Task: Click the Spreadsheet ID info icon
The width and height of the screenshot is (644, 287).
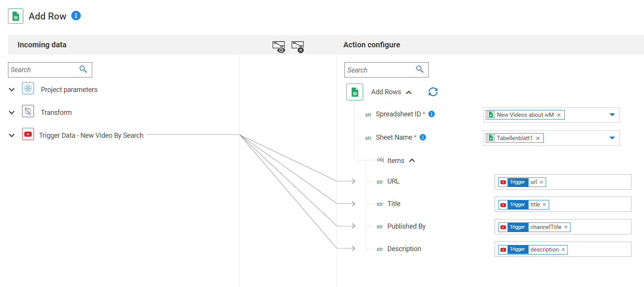Action: tap(432, 114)
